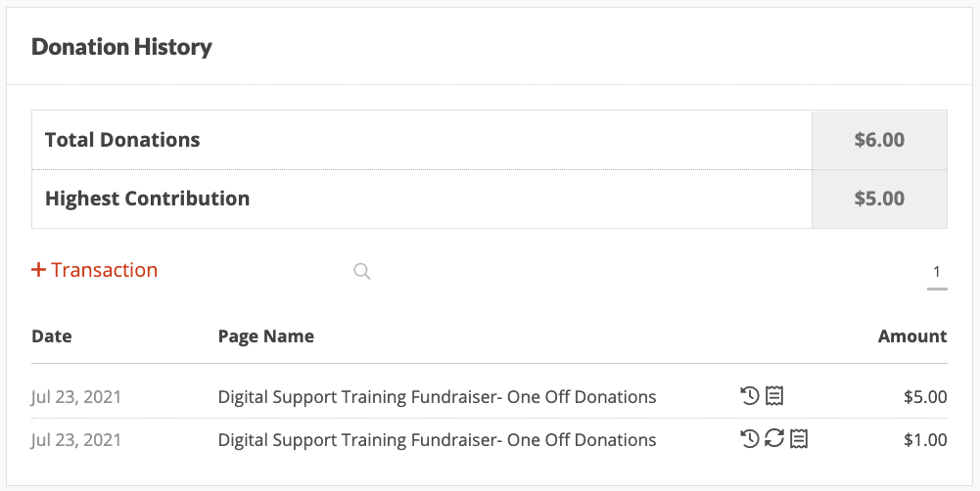This screenshot has width=980, height=491.
Task: Sort by the Amount column header
Action: 912,336
